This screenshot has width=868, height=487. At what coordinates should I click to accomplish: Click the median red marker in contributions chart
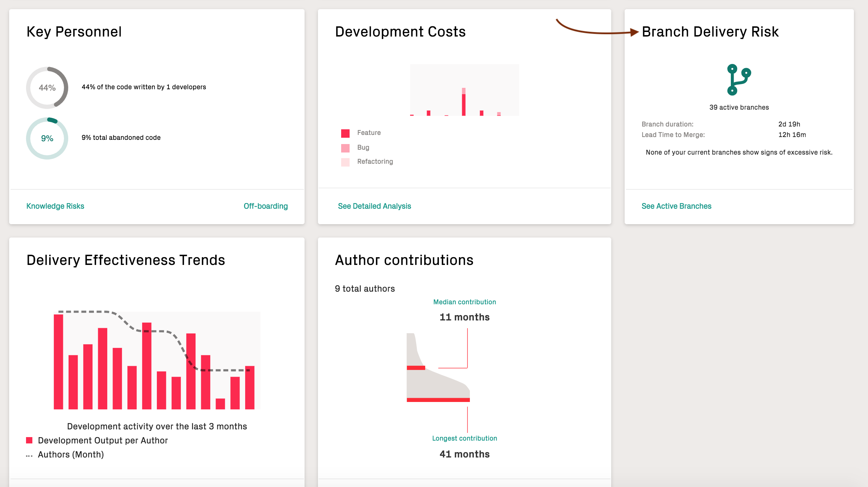[416, 368]
